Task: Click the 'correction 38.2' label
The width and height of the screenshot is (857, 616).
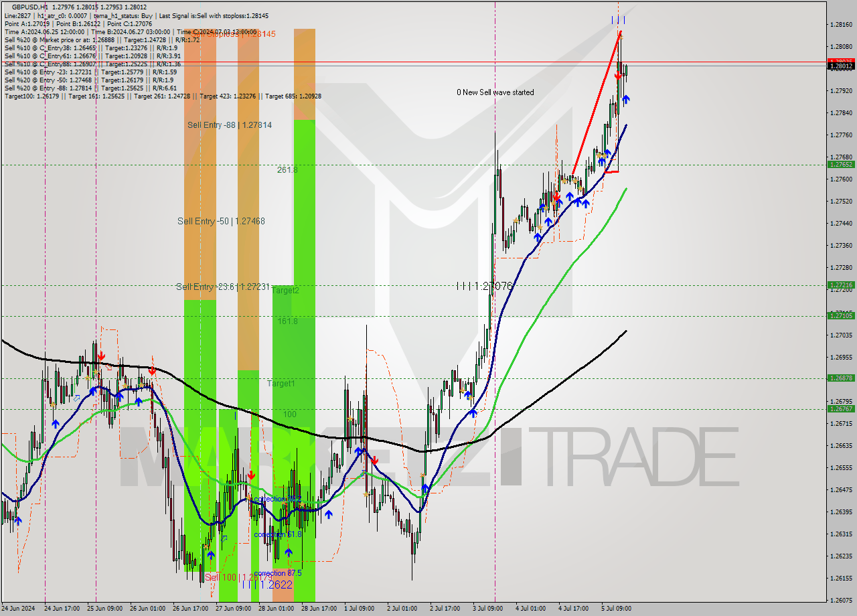Action: tap(277, 499)
